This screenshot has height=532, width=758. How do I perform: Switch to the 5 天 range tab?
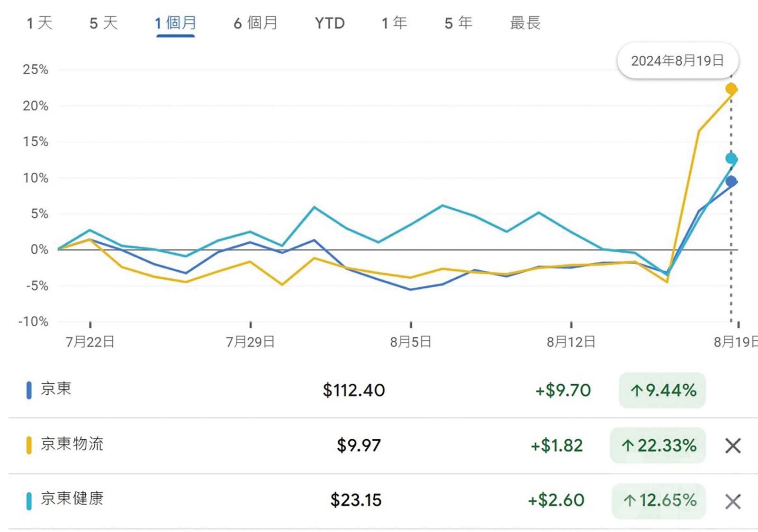[103, 23]
